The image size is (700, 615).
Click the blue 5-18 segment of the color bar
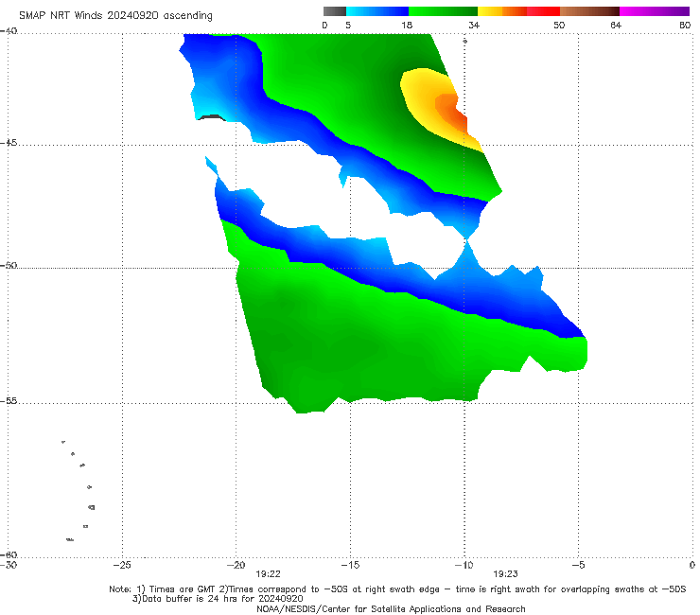(x=377, y=11)
